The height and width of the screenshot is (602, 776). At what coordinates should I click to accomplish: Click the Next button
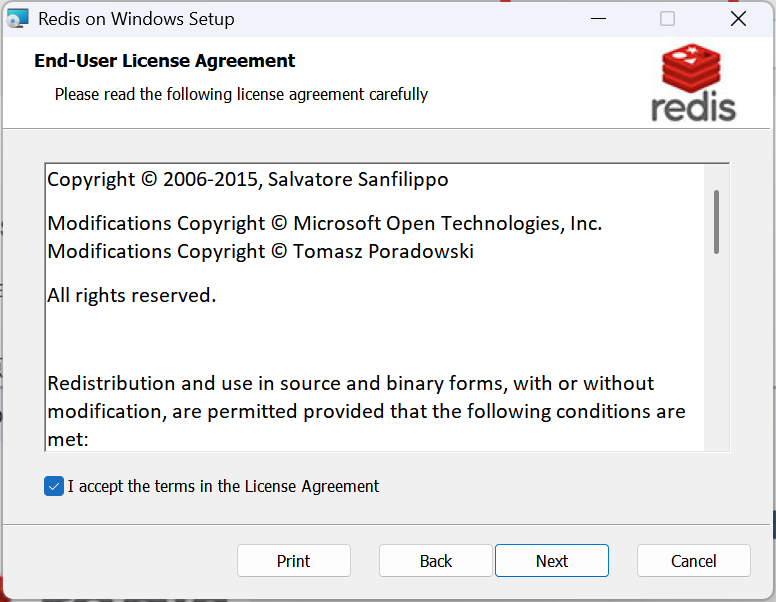(552, 561)
